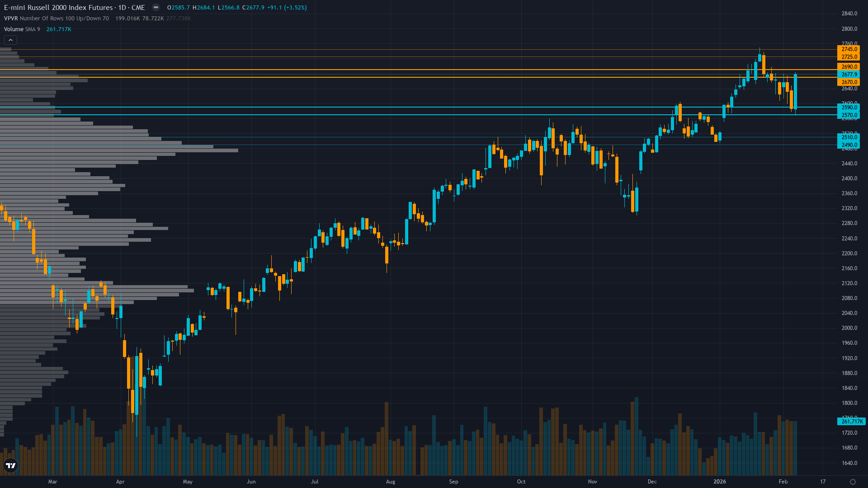The image size is (868, 488).
Task: Click the CME exchange label
Action: 138,7
